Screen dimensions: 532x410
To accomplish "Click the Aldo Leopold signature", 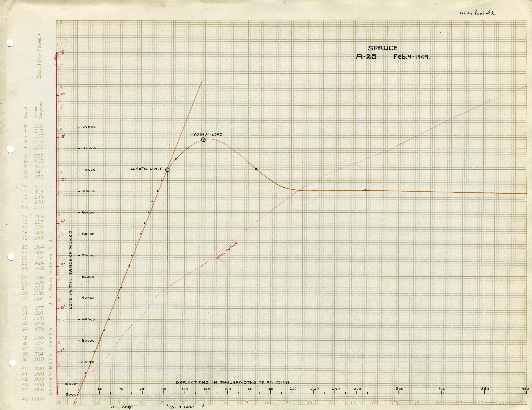I will tap(477, 13).
